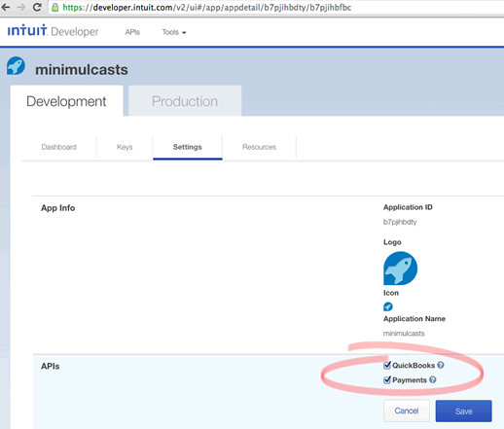Click the large rocket logo under Logo
The width and height of the screenshot is (504, 429).
pos(400,268)
